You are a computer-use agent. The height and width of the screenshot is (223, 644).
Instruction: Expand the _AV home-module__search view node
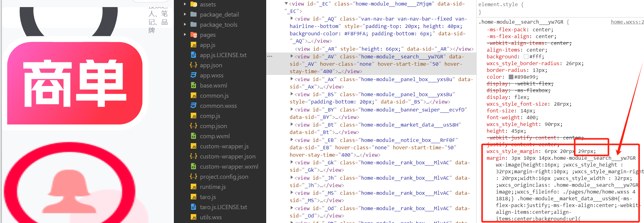292,56
